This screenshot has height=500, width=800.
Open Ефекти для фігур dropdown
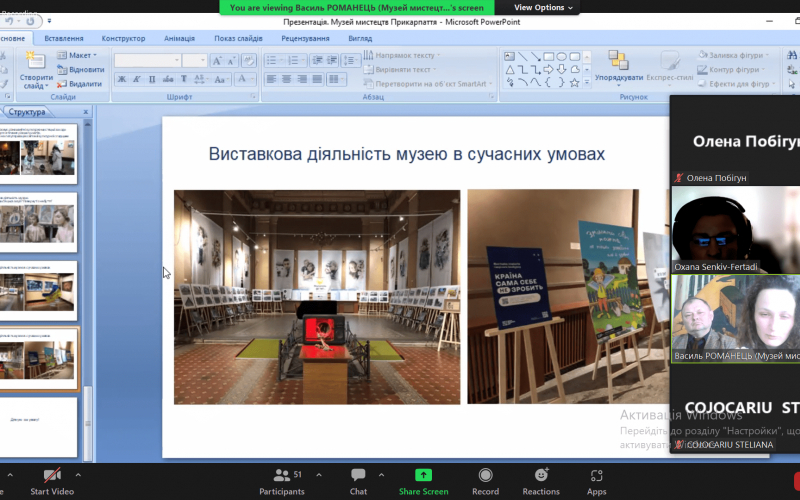(737, 84)
